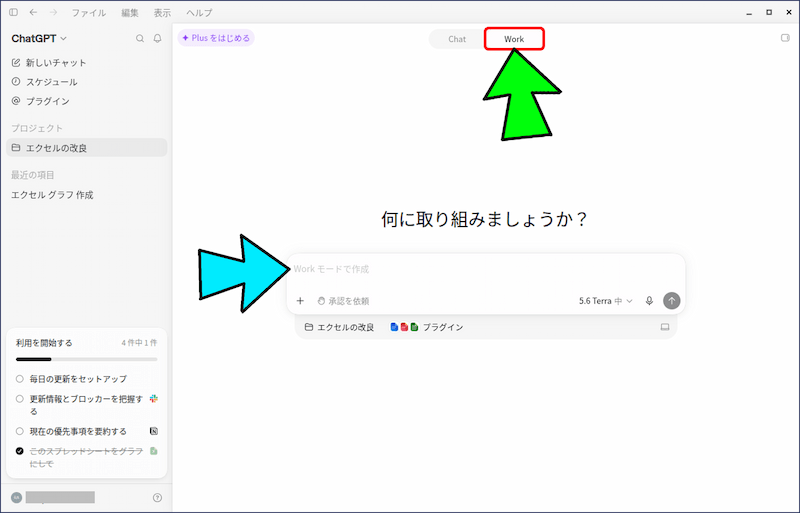This screenshot has width=800, height=513.
Task: Open the ChatGPT dropdown chevron
Action: 63,38
